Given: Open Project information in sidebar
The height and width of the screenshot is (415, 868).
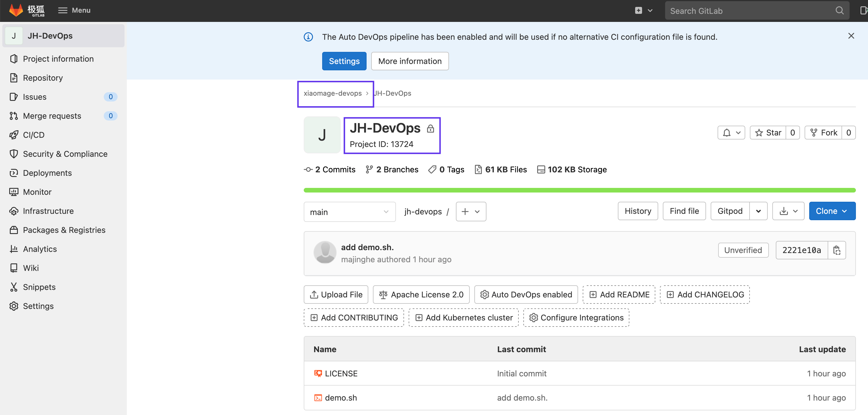Looking at the screenshot, I should click(58, 59).
